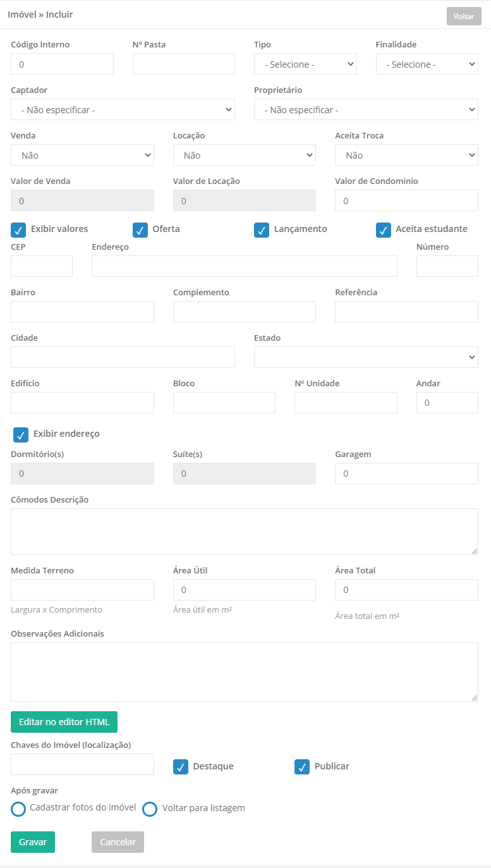
Task: Expand the Estado dropdown
Action: [366, 357]
